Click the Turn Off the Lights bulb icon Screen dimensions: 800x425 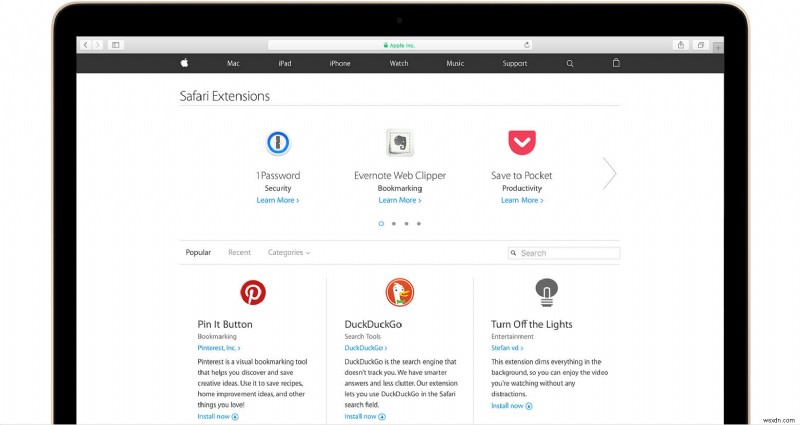[x=546, y=292]
